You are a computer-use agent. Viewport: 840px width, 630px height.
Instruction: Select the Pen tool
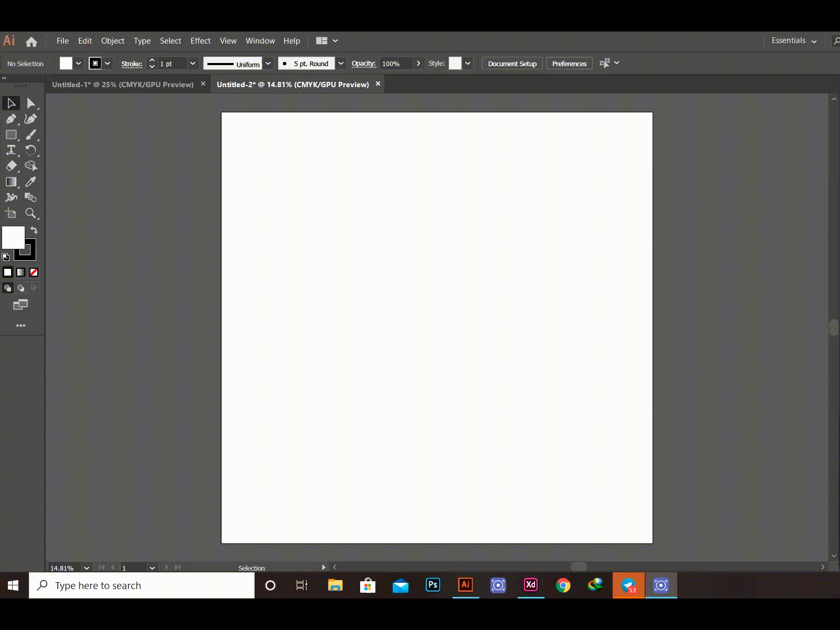[x=11, y=119]
